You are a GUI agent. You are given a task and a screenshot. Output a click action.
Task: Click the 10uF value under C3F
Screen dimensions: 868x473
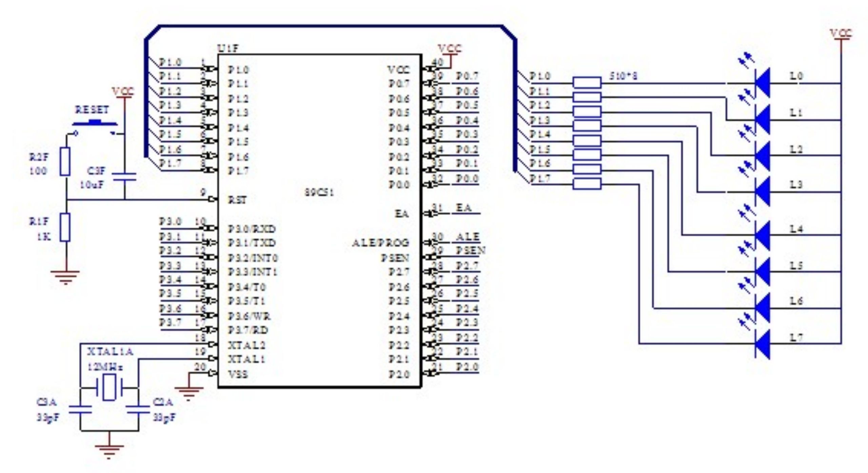click(x=92, y=185)
